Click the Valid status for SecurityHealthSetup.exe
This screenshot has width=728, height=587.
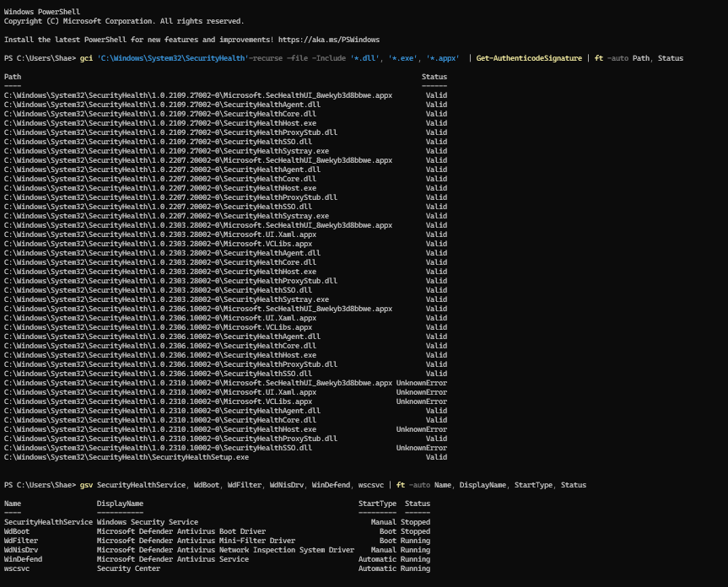[436, 457]
